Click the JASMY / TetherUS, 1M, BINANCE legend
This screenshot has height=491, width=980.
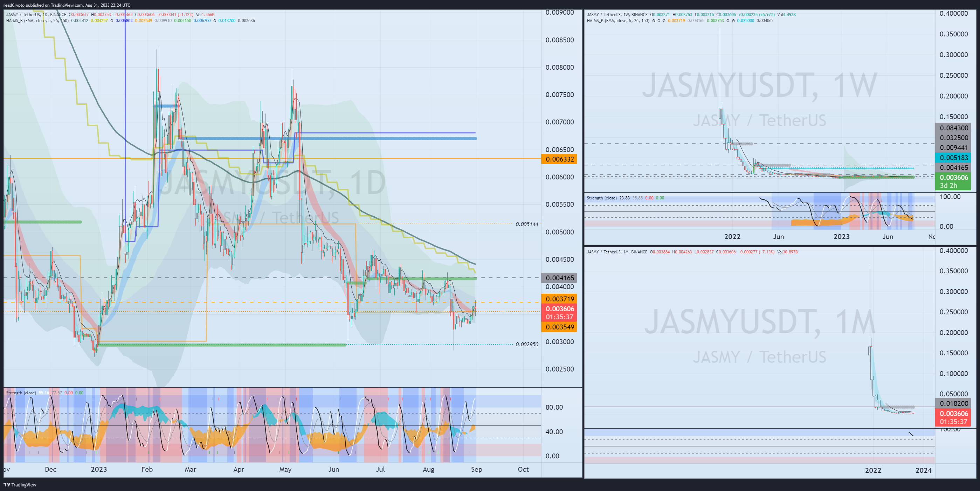coord(617,252)
